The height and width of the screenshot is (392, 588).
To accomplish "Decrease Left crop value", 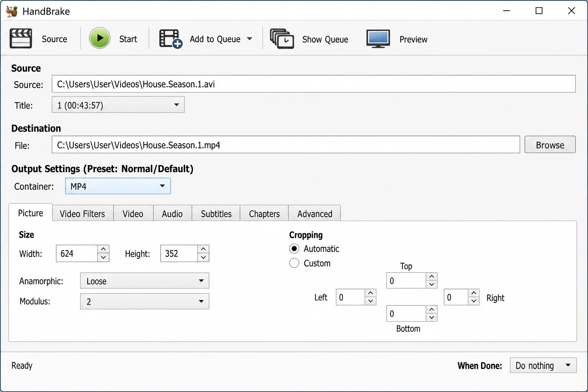I will coord(371,301).
